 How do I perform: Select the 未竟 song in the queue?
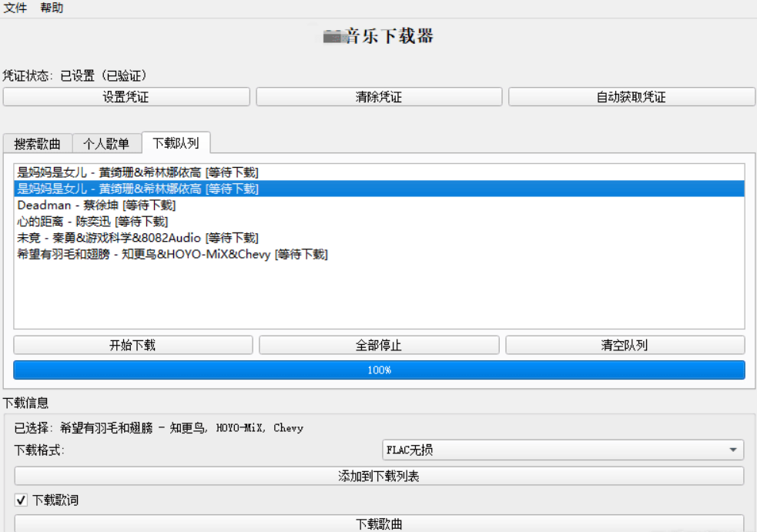pyautogui.click(x=137, y=238)
